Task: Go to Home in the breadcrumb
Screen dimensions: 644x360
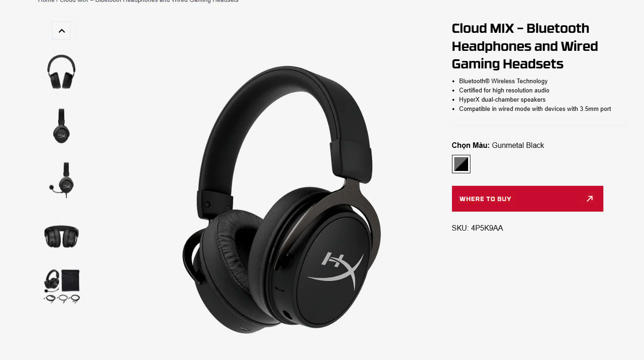Action: pos(46,1)
